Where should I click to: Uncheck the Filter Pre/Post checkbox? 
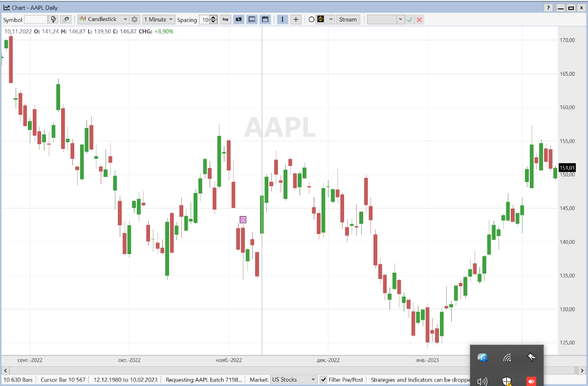coord(323,380)
